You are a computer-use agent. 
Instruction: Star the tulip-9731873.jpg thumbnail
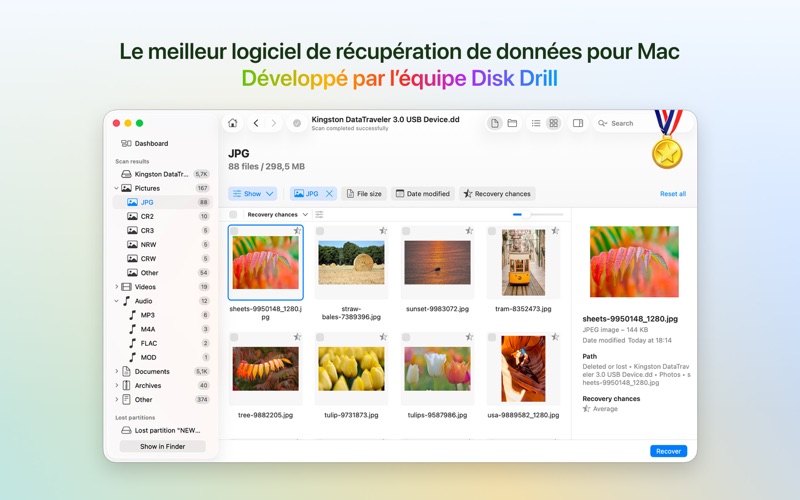(383, 337)
